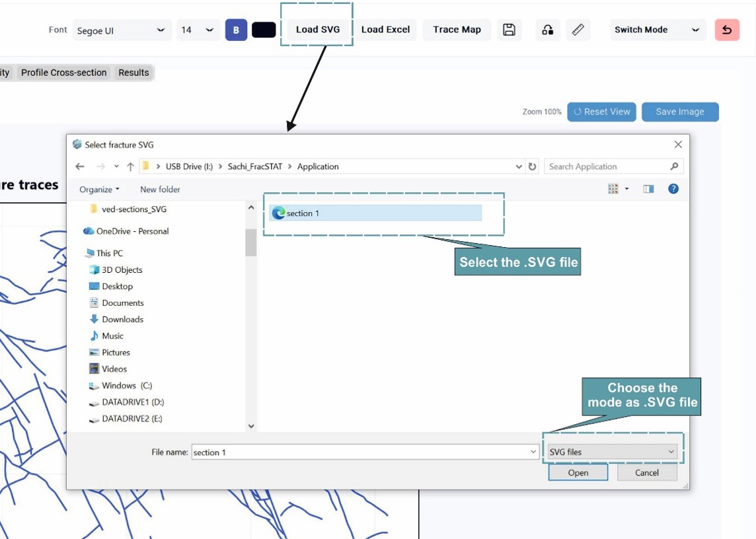This screenshot has width=756, height=539.
Task: Click the save disk icon in toolbar
Action: (x=509, y=30)
